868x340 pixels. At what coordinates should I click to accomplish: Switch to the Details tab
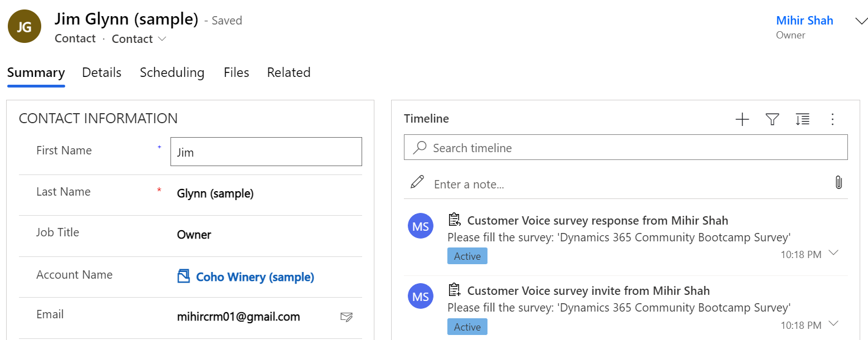pyautogui.click(x=101, y=72)
